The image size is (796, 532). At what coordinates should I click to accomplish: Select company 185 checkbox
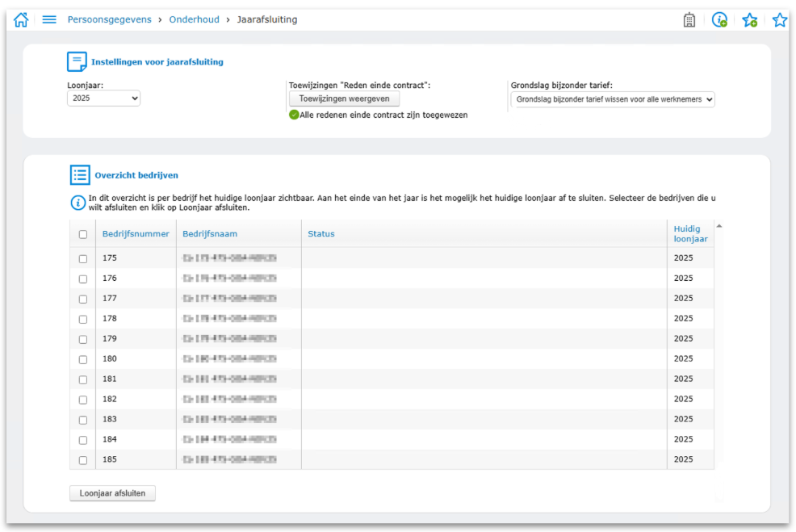click(82, 460)
